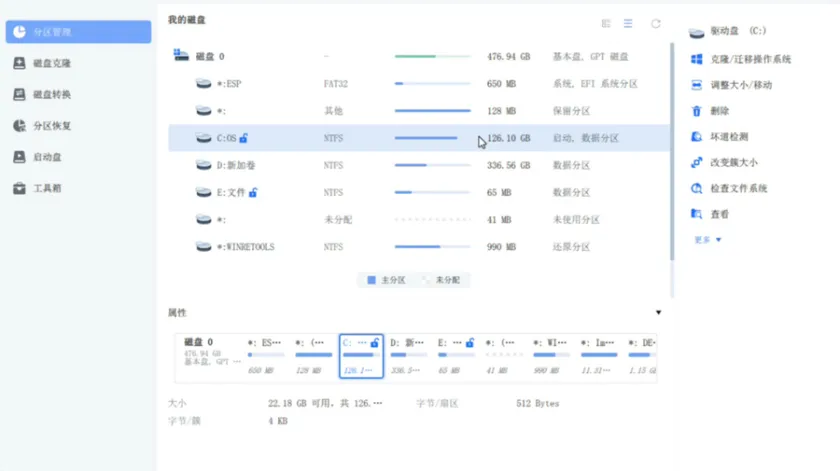Click the *:ESP partition drive icon
Viewport: 840px width, 471px height.
click(204, 83)
